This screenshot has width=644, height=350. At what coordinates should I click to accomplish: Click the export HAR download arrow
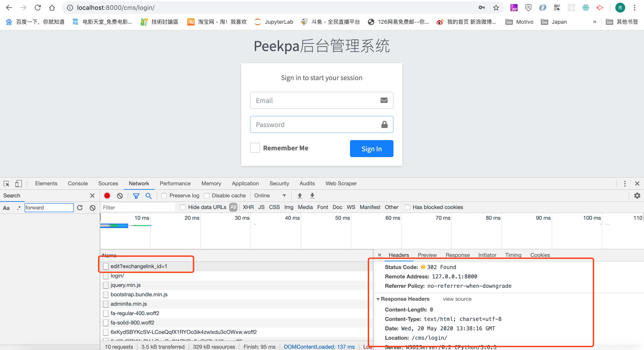click(x=312, y=195)
